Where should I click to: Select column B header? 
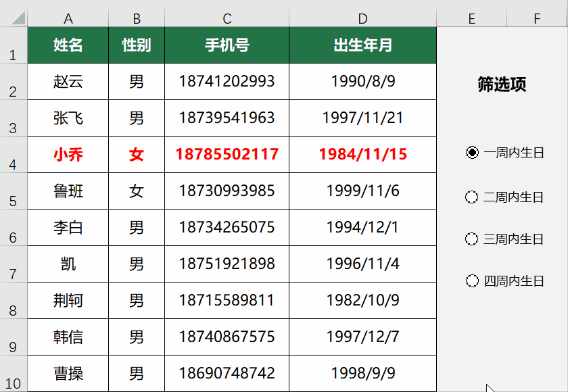tap(137, 18)
